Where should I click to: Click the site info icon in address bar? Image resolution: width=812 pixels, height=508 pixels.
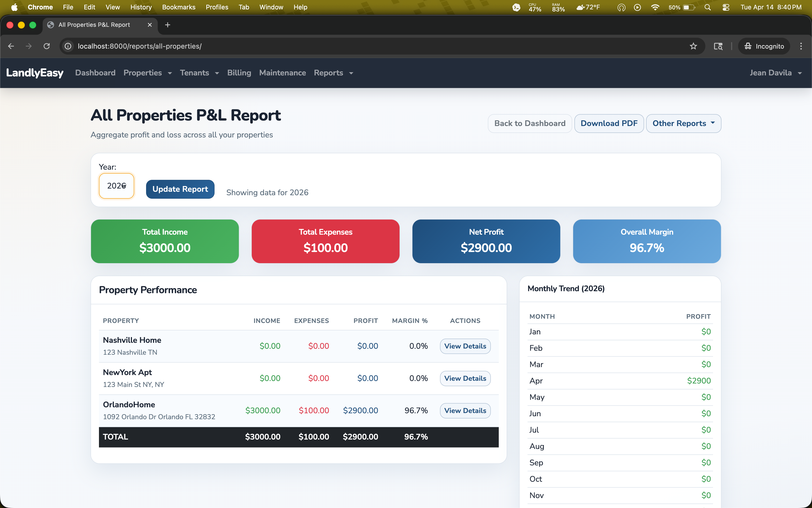point(68,46)
